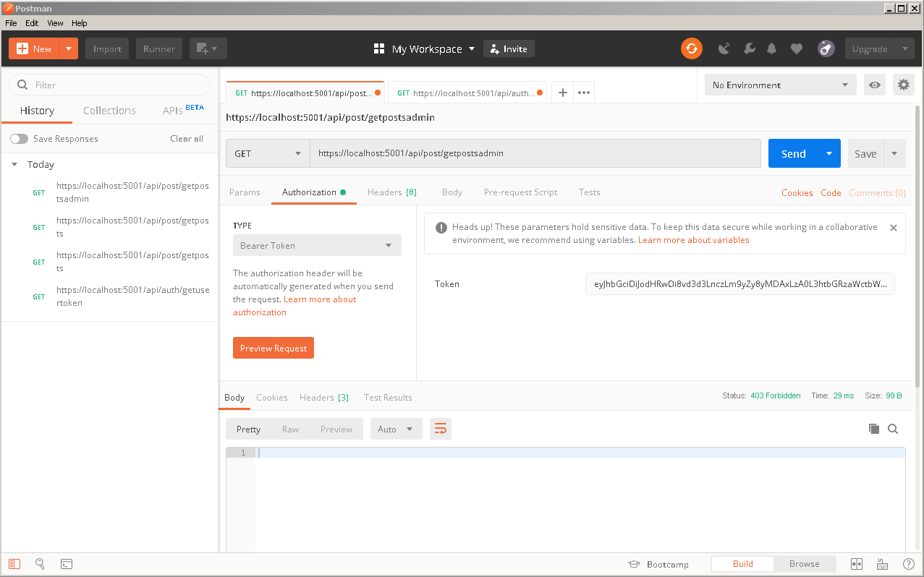Click the Send button
Viewport: 924px width, 577px height.
point(793,153)
